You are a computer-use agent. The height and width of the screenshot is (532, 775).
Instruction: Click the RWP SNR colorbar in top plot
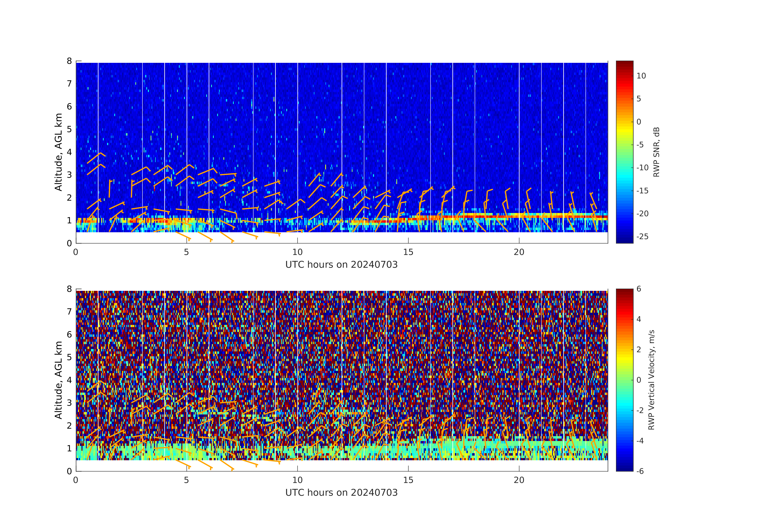click(x=624, y=152)
